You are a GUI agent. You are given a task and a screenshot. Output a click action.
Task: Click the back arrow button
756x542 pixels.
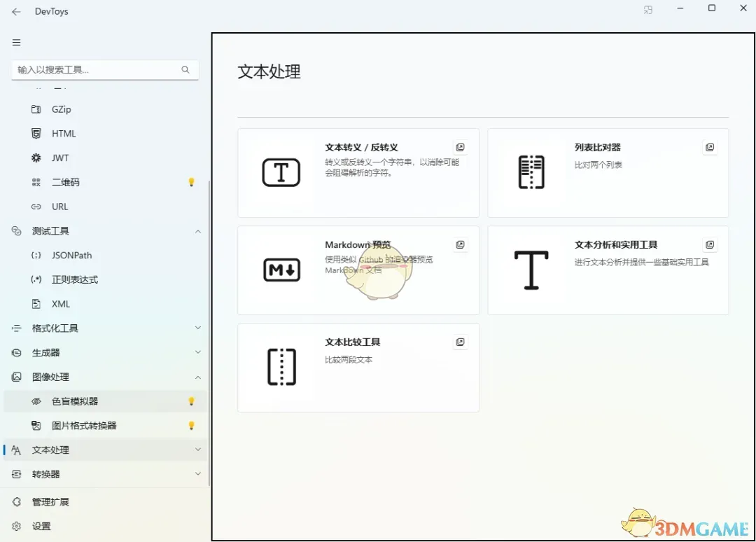pyautogui.click(x=16, y=11)
